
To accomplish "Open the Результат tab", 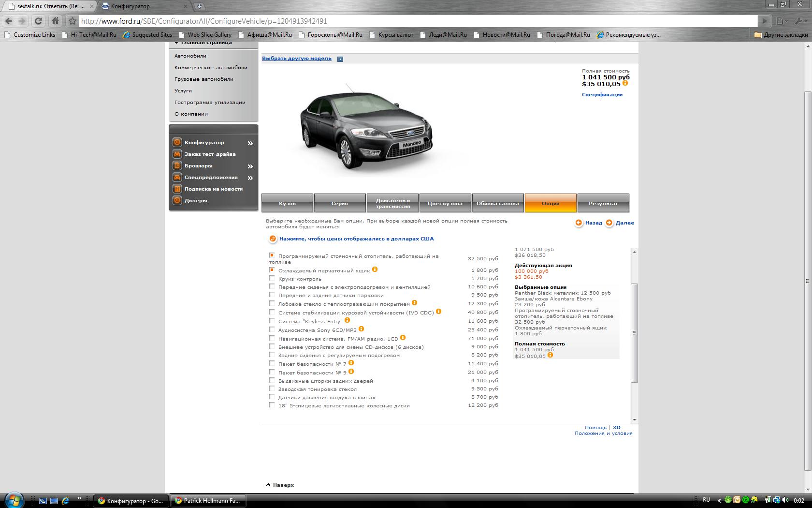I will pyautogui.click(x=603, y=203).
